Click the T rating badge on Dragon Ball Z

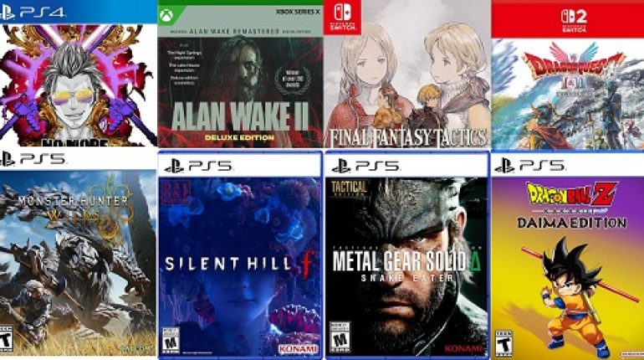click(x=503, y=342)
